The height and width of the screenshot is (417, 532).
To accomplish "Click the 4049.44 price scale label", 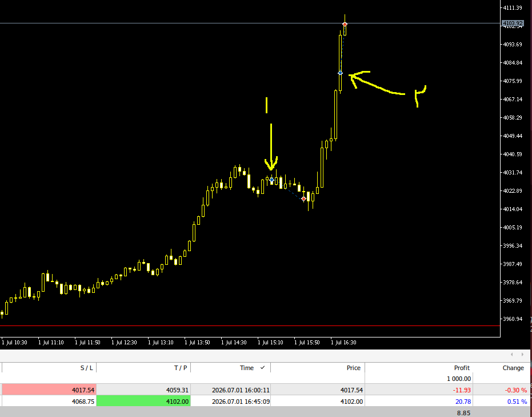I will 513,136.
